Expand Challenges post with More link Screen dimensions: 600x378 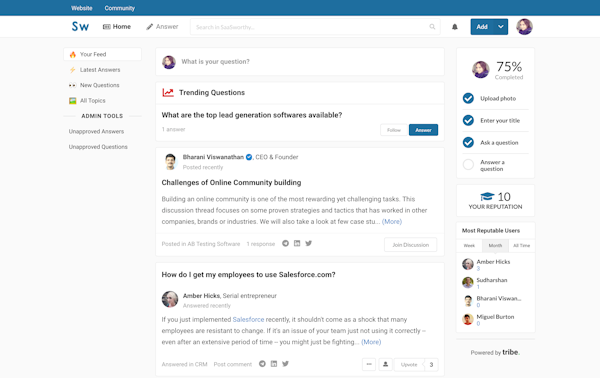pos(392,222)
